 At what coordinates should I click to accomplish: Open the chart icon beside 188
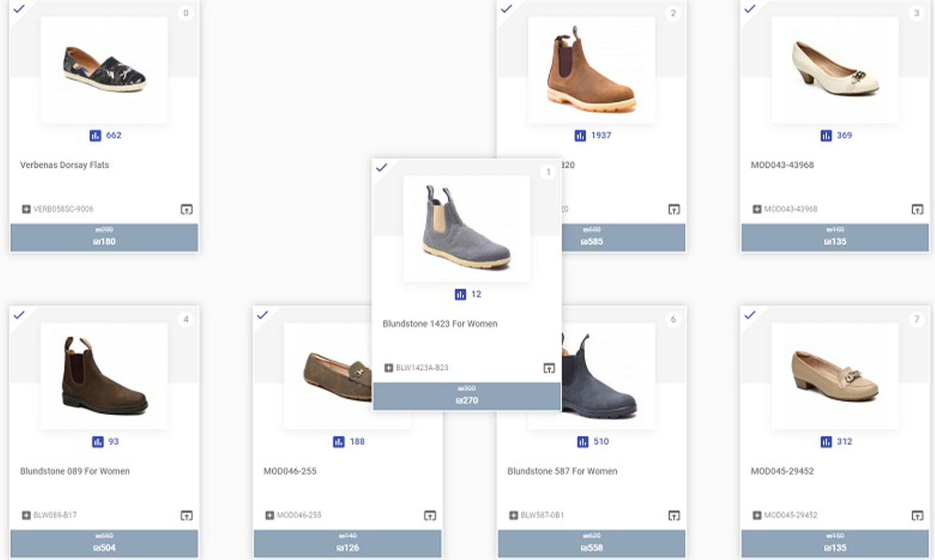339,442
